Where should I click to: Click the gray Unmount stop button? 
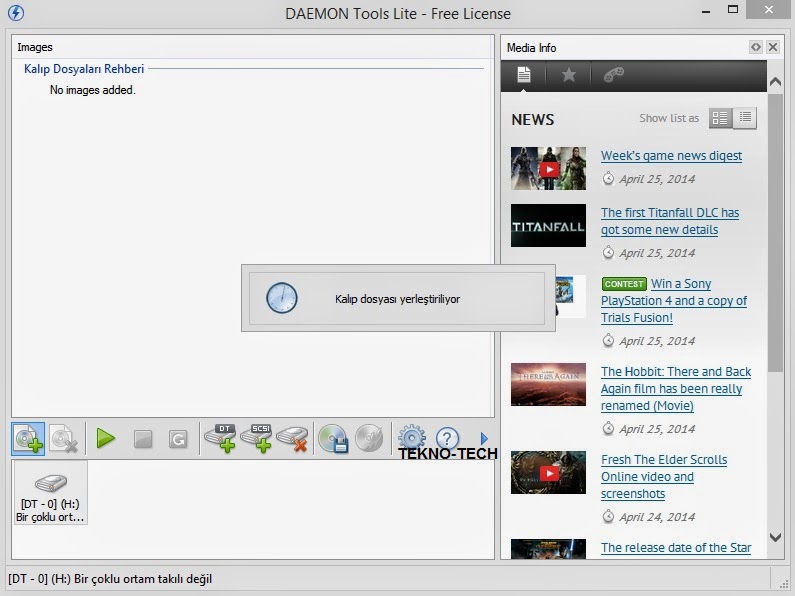(143, 439)
